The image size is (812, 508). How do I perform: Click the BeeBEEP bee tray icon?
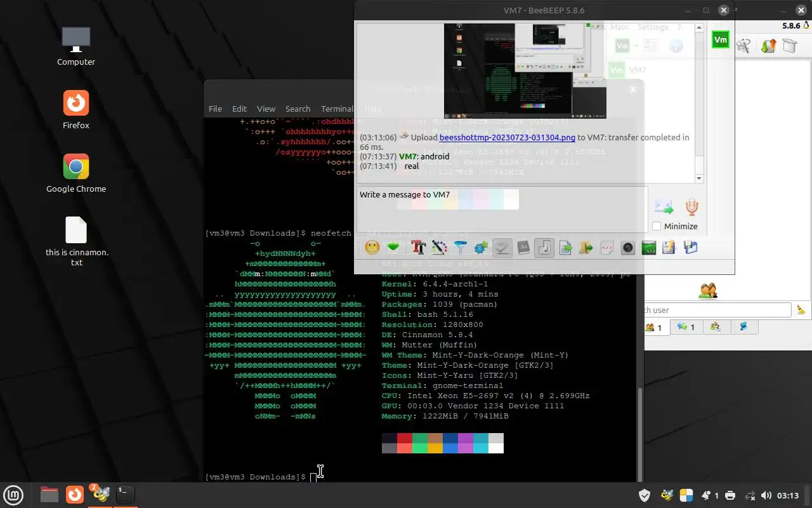666,495
